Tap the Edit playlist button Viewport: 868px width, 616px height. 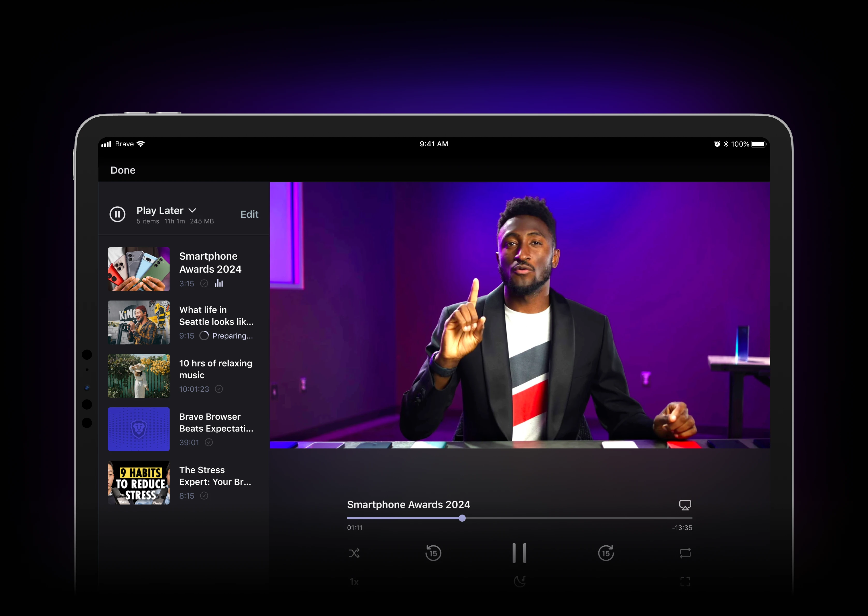pos(249,214)
